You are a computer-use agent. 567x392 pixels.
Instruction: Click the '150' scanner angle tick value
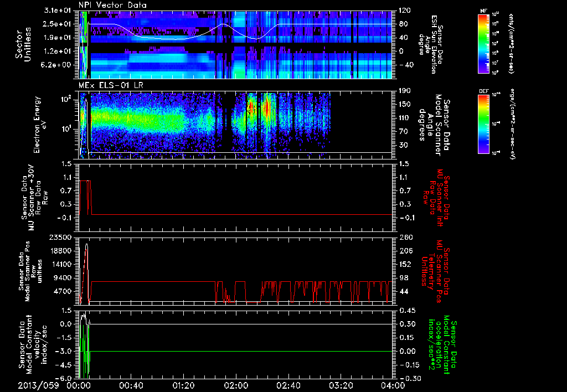tap(405, 105)
